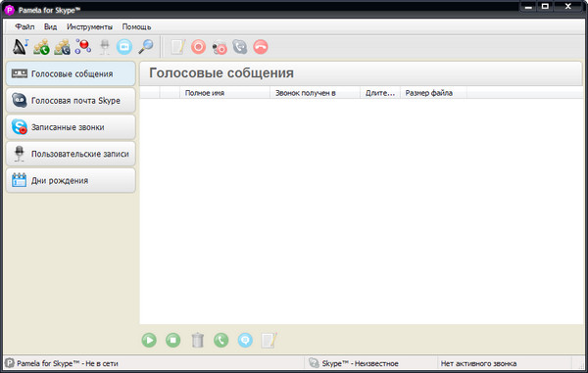Click the 'Голосовые сообщения' panel heading
Viewport: 588px width, 373px height.
(x=221, y=72)
